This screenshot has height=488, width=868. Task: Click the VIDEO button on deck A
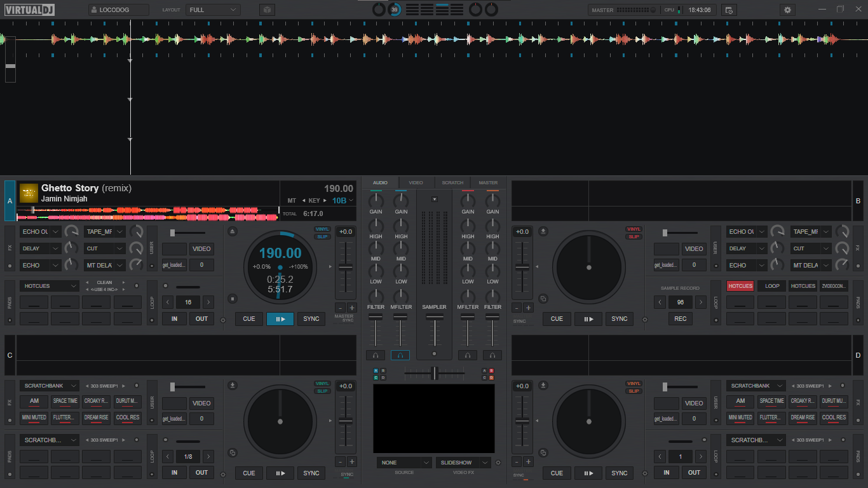coord(201,249)
